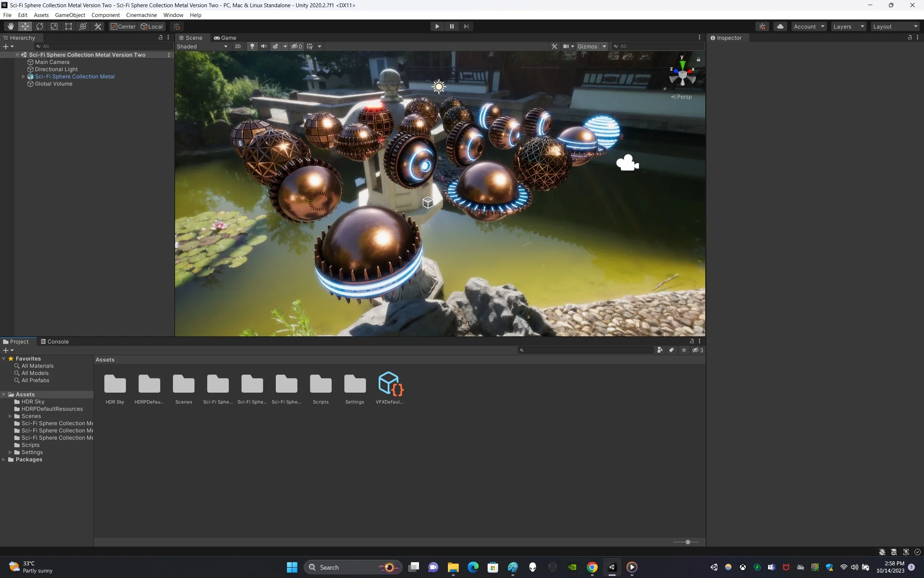924x578 pixels.
Task: Toggle scene audio
Action: click(263, 46)
